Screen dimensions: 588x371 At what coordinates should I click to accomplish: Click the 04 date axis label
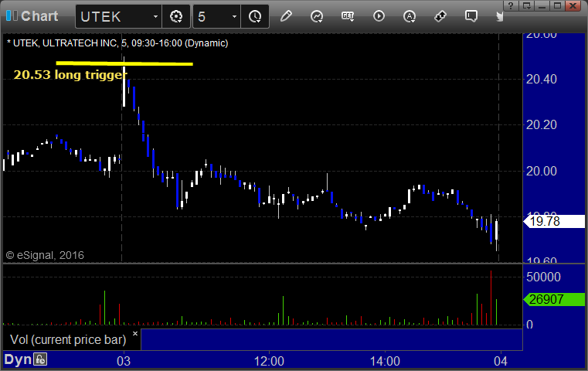501,361
